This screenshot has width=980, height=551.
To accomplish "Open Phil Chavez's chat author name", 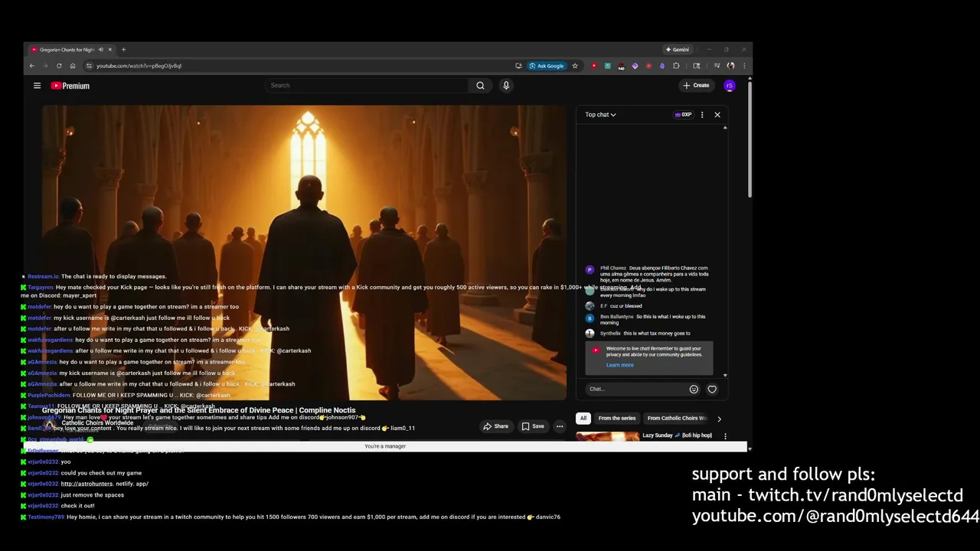I will pos(613,268).
